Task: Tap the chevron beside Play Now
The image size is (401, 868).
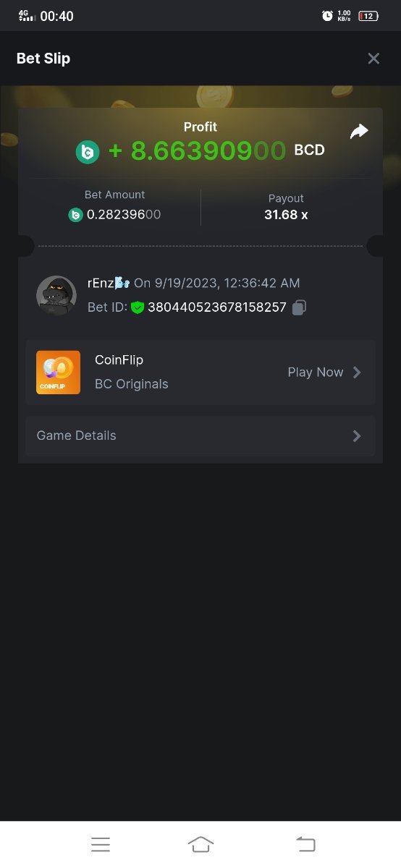Action: (x=356, y=373)
